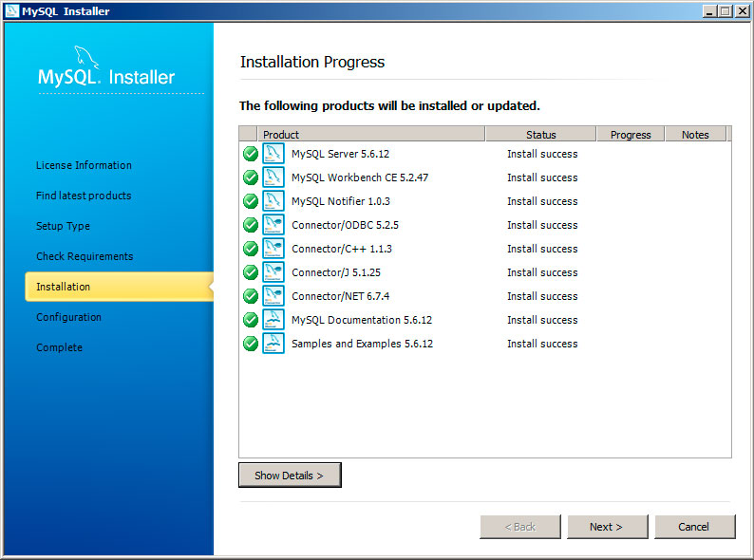Screen dimensions: 754x560
Task: Select MySQL Documentation 5.6.12 row text
Action: point(362,320)
